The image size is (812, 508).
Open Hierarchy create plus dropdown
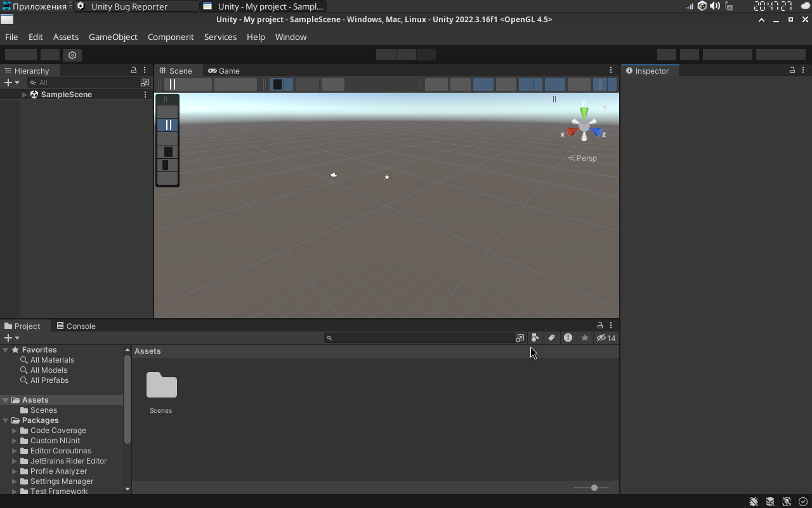coord(11,83)
